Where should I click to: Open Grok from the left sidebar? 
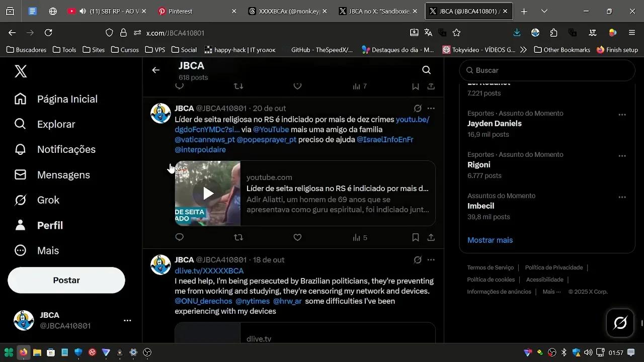[x=48, y=200]
